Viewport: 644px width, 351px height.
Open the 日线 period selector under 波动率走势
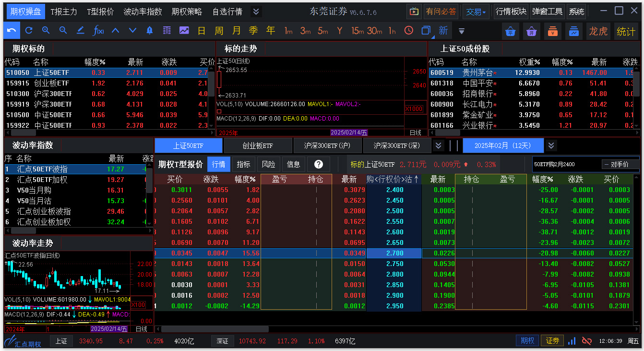pos(142,329)
